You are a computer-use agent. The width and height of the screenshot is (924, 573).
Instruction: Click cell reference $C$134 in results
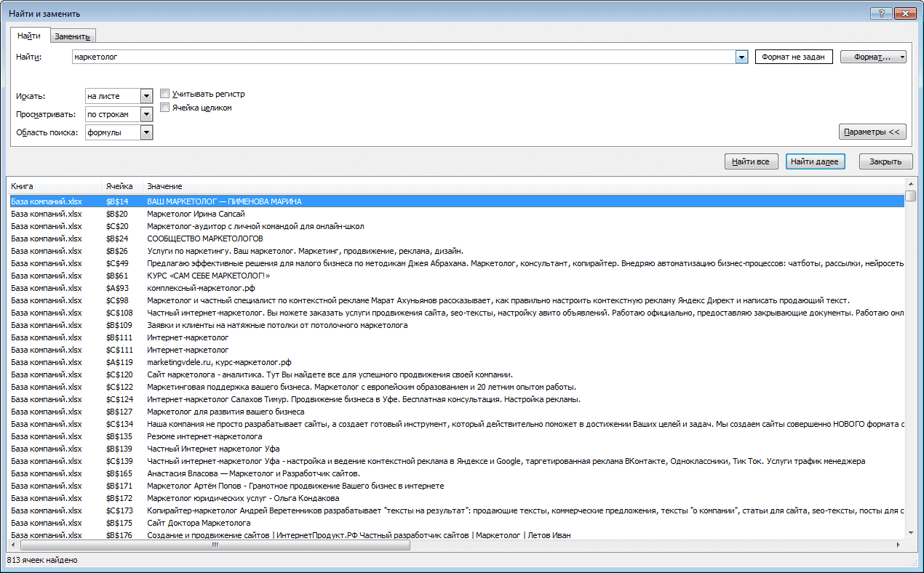tap(119, 424)
